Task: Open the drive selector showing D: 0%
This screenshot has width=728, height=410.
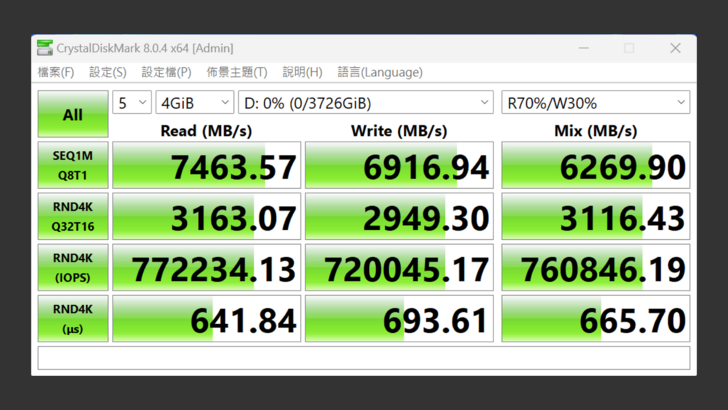Action: 366,103
